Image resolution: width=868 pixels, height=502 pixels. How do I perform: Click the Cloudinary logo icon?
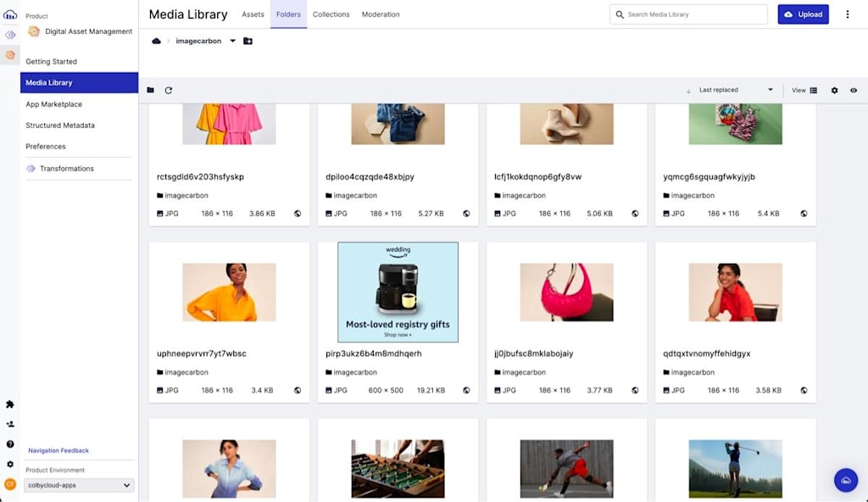point(10,15)
